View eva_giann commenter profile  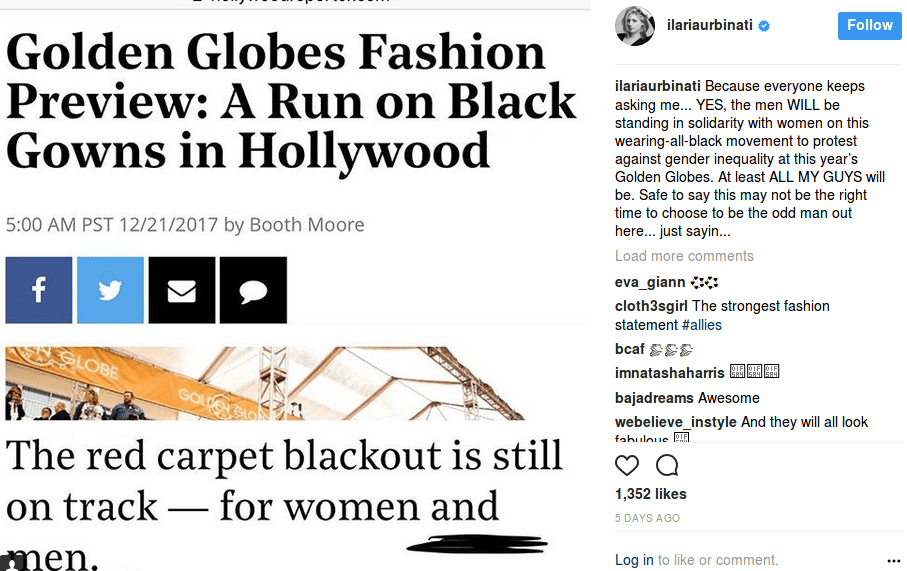click(x=650, y=282)
